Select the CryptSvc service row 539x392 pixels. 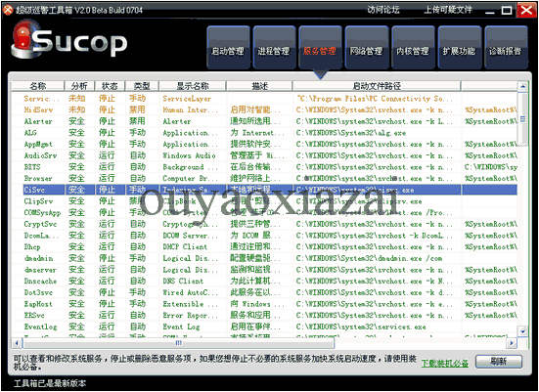[x=264, y=224]
